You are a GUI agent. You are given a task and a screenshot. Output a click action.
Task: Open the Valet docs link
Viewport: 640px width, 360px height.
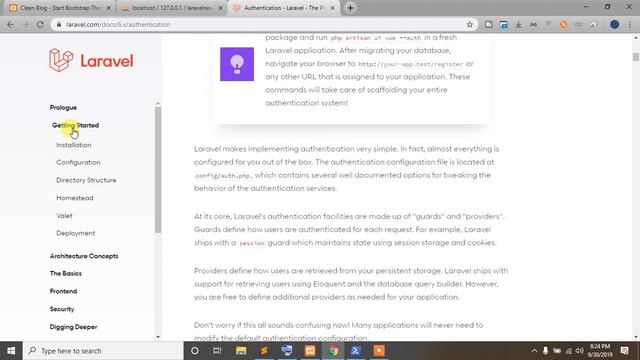(x=64, y=216)
